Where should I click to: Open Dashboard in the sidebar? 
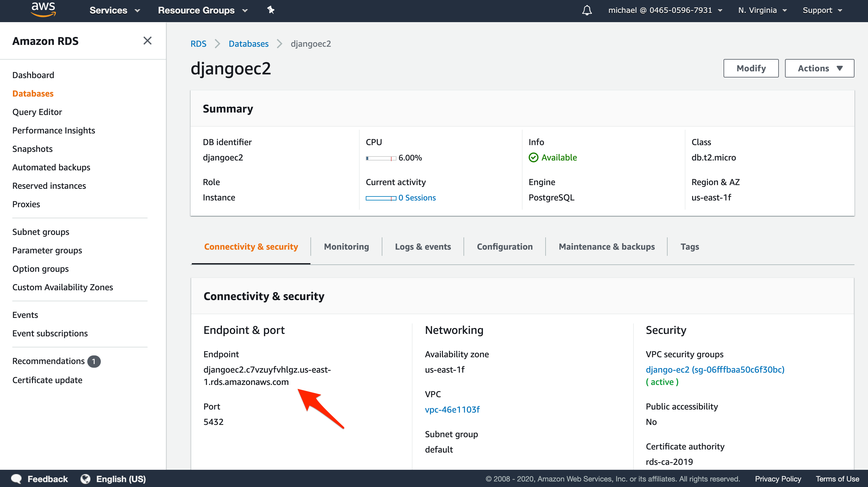tap(33, 75)
